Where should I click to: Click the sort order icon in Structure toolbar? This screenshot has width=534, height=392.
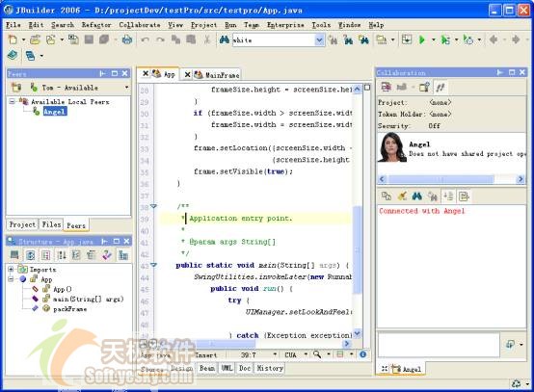(62, 254)
